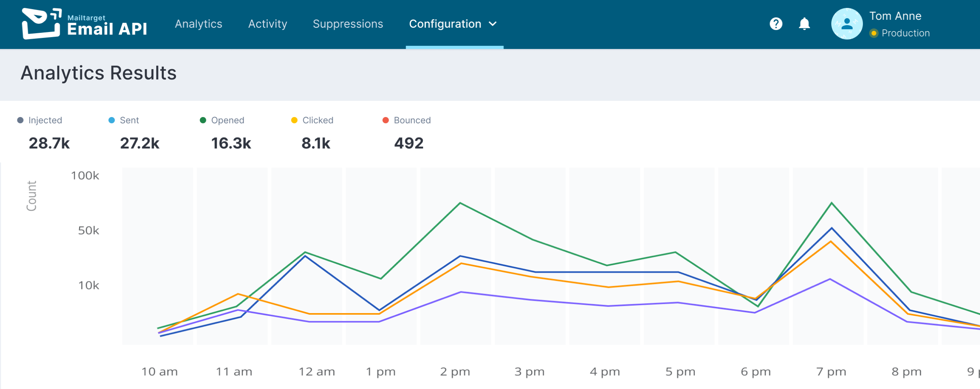Open the Suppressions section
This screenshot has height=389, width=980.
(x=348, y=24)
